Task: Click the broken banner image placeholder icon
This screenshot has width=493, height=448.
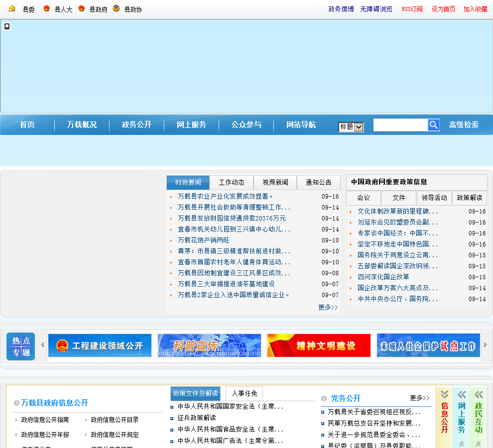Action: 7,26
